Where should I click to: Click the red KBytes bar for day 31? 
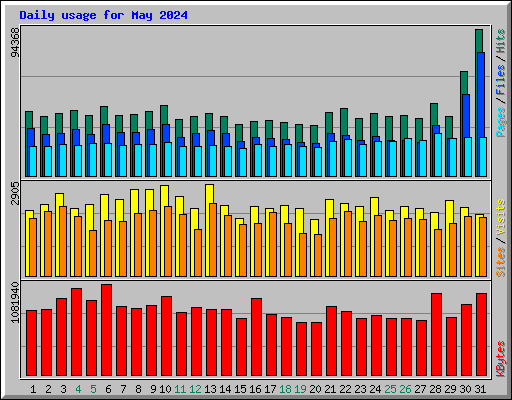pos(481,335)
